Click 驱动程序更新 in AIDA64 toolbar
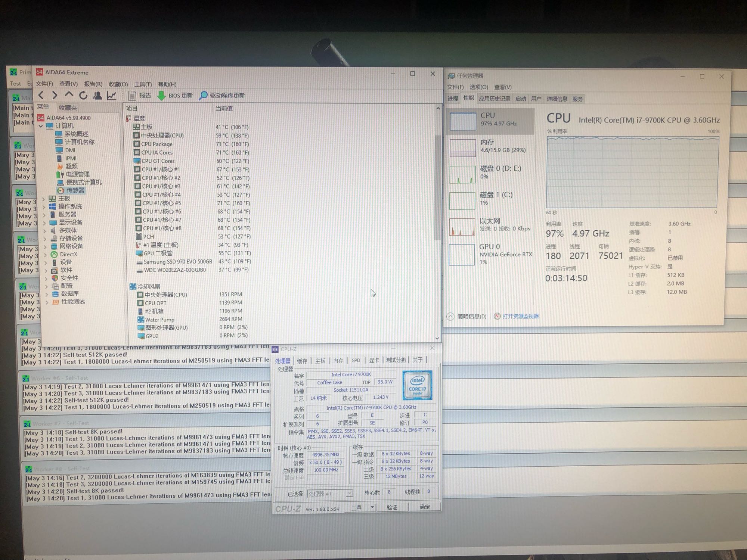The width and height of the screenshot is (747, 560). [x=222, y=96]
